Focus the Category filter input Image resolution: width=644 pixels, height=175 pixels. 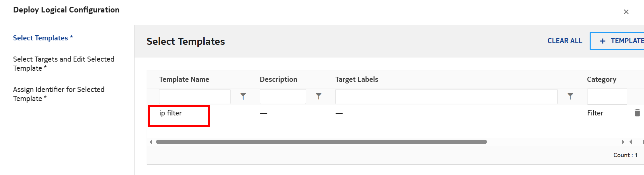point(607,97)
